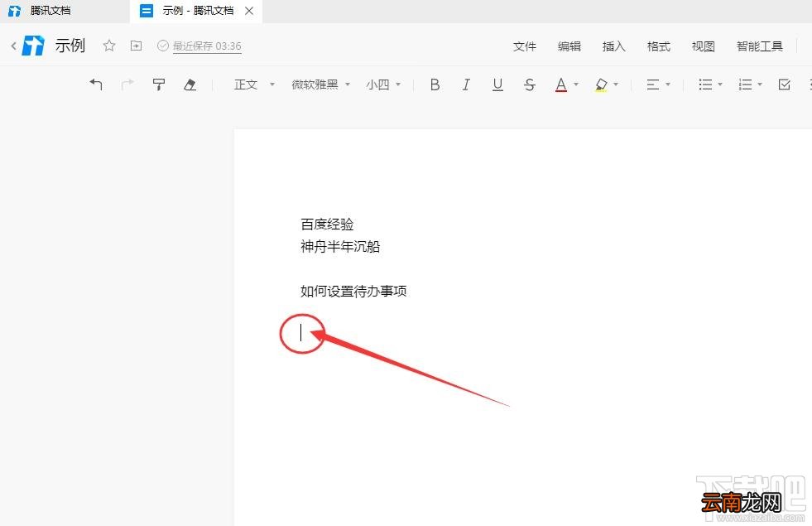Open the 小四 font size dropdown
The height and width of the screenshot is (526, 812).
point(383,84)
